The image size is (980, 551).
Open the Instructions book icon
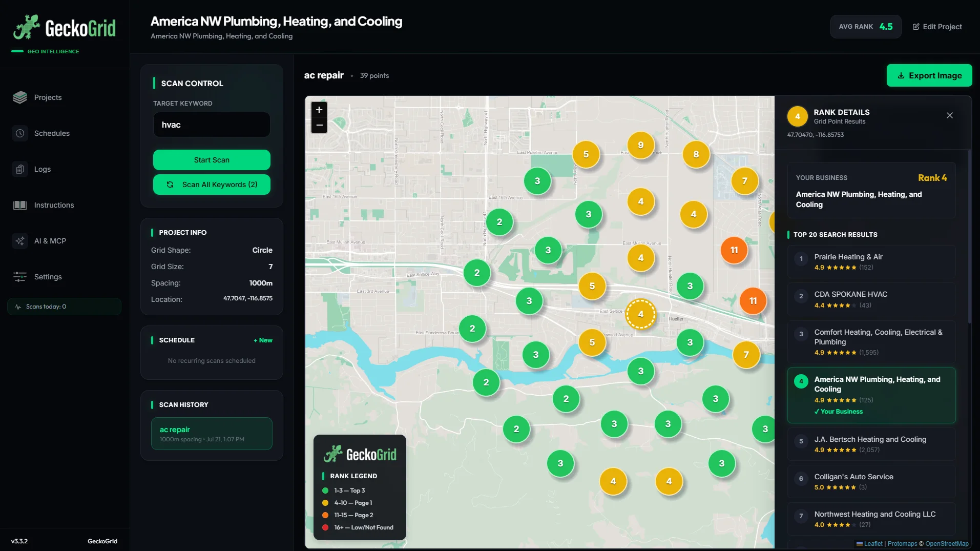pos(20,205)
